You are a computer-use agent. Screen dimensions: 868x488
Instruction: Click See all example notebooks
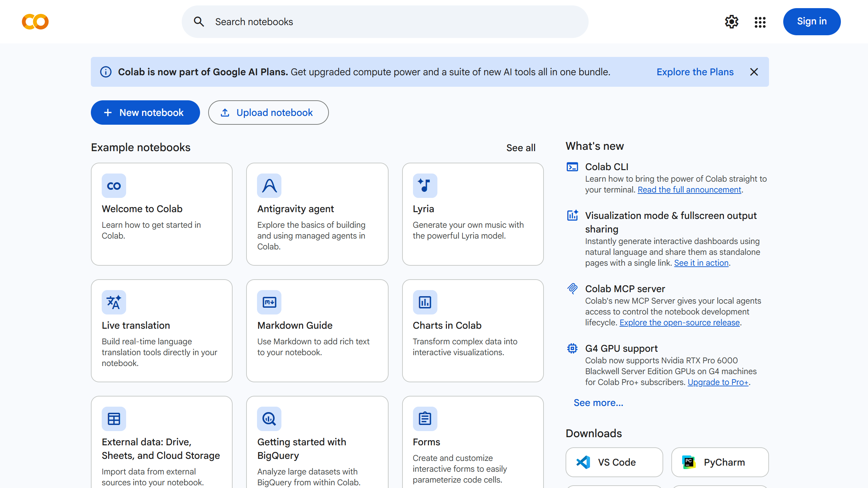point(521,148)
